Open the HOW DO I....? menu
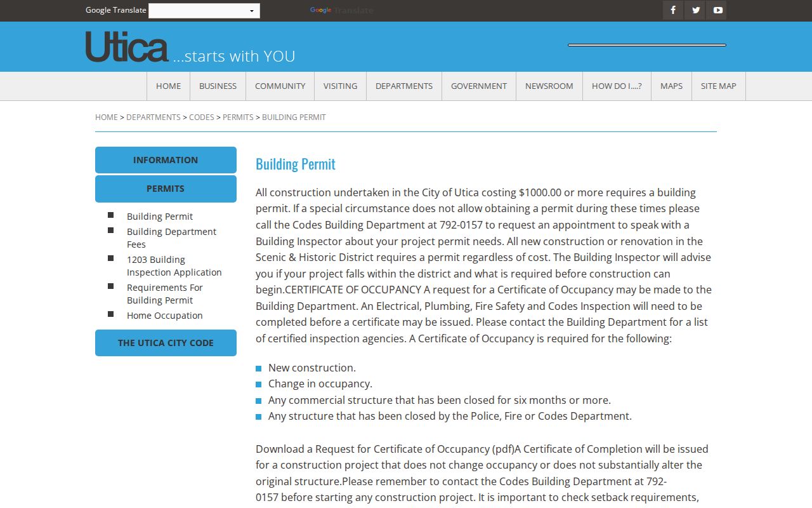 tap(617, 86)
